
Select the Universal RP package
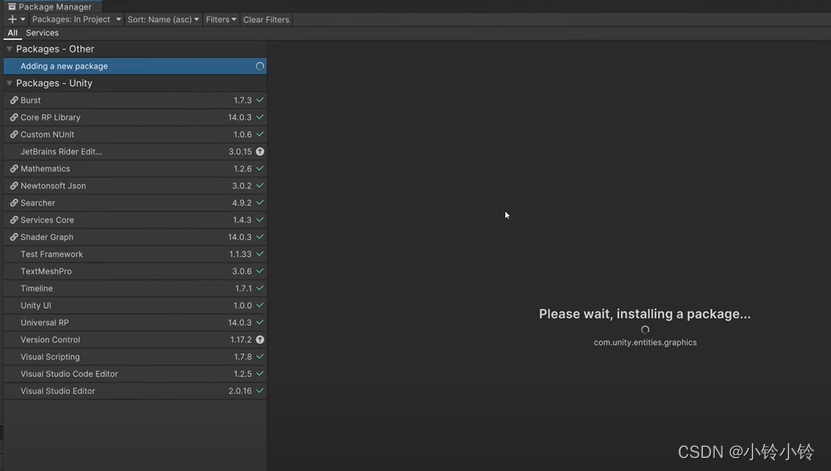[x=135, y=322]
